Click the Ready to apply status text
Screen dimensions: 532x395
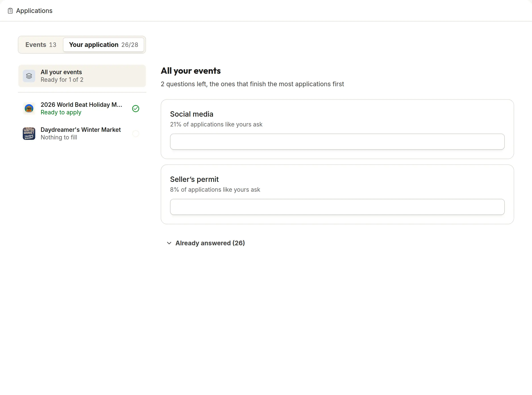pyautogui.click(x=61, y=112)
